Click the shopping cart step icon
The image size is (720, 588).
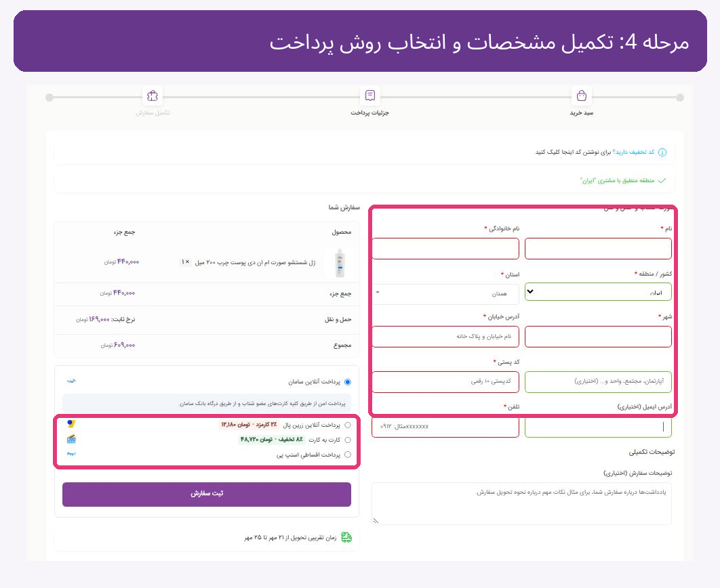pos(581,96)
